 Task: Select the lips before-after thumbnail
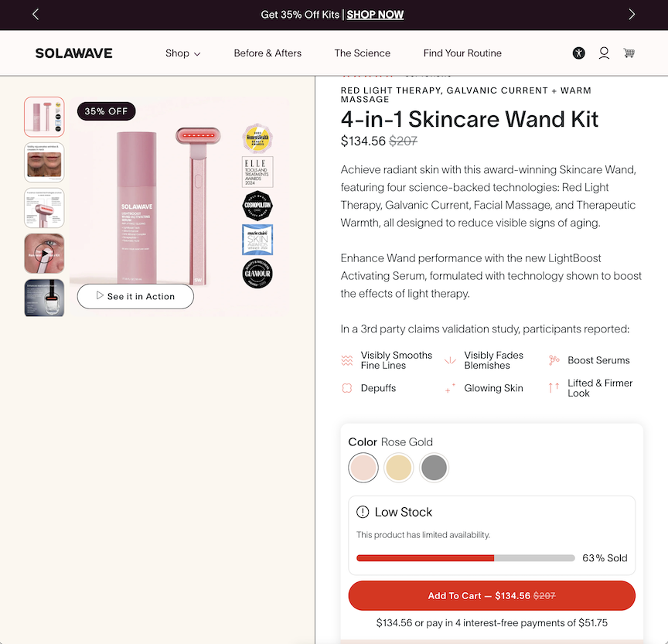click(44, 162)
